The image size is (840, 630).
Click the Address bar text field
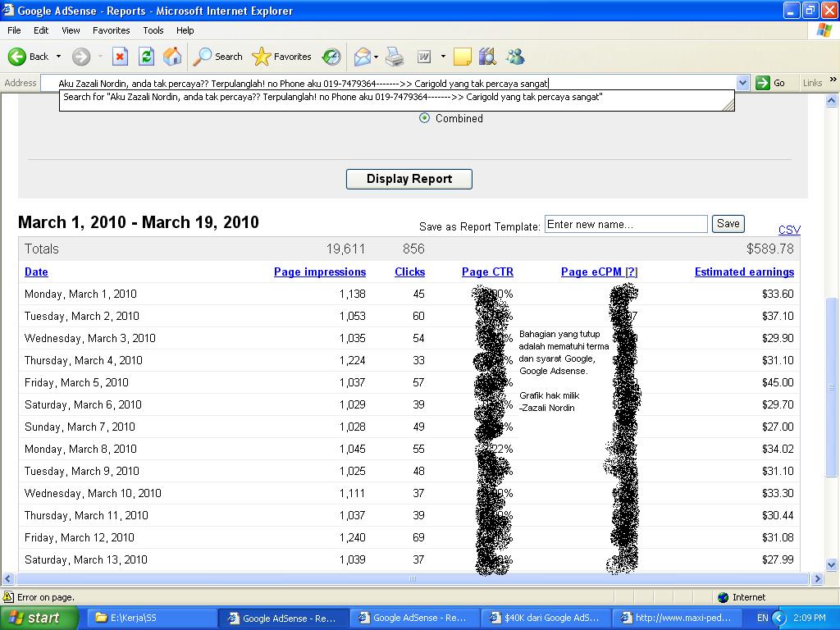point(390,83)
